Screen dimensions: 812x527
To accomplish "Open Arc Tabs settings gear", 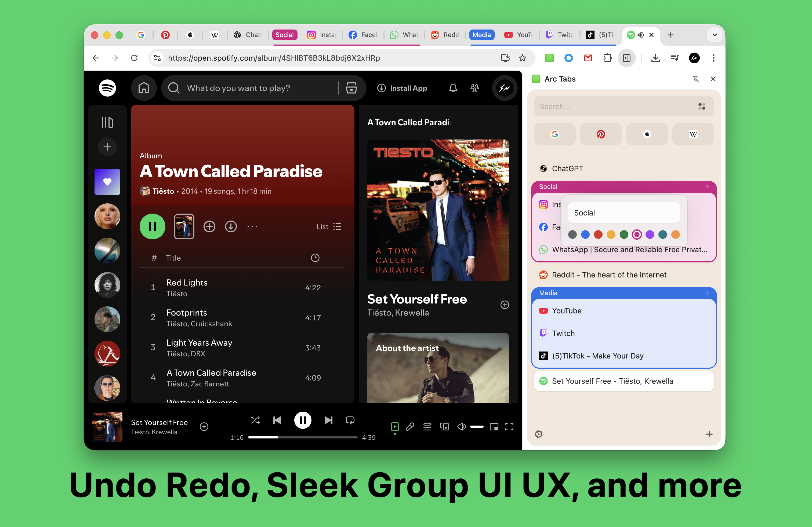I will (x=539, y=434).
